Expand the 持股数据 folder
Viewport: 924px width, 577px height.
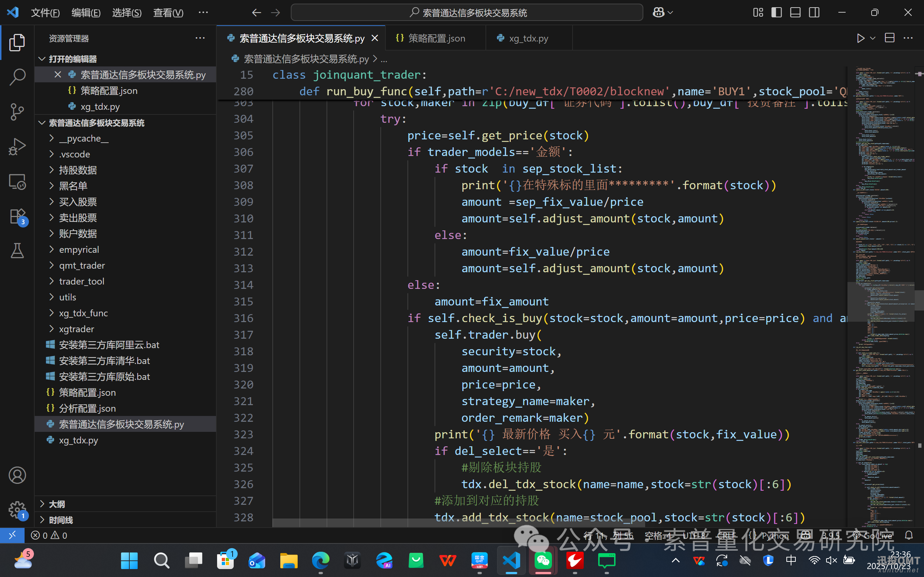(78, 170)
